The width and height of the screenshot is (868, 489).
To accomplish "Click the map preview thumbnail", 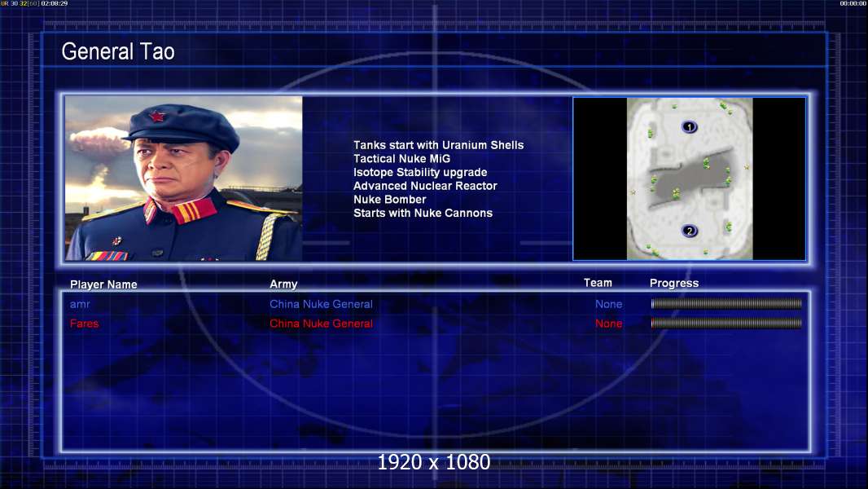I will 689,178.
